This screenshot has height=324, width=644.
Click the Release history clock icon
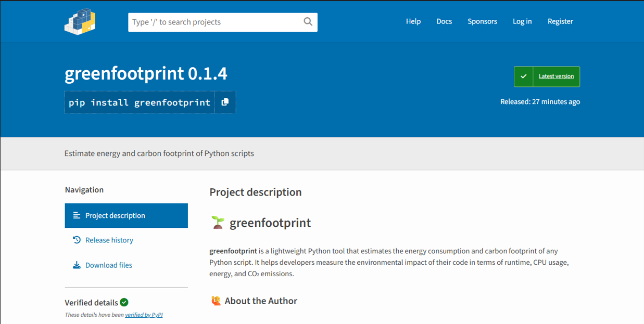(x=76, y=240)
